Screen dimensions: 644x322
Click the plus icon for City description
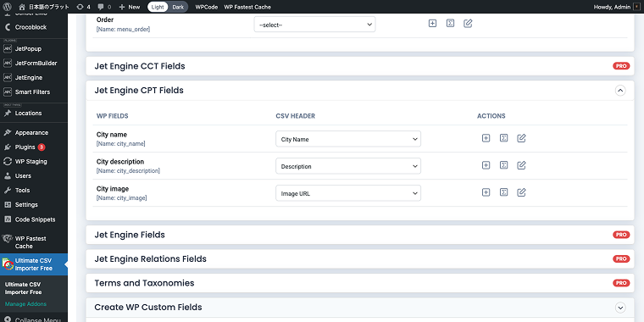pos(486,165)
